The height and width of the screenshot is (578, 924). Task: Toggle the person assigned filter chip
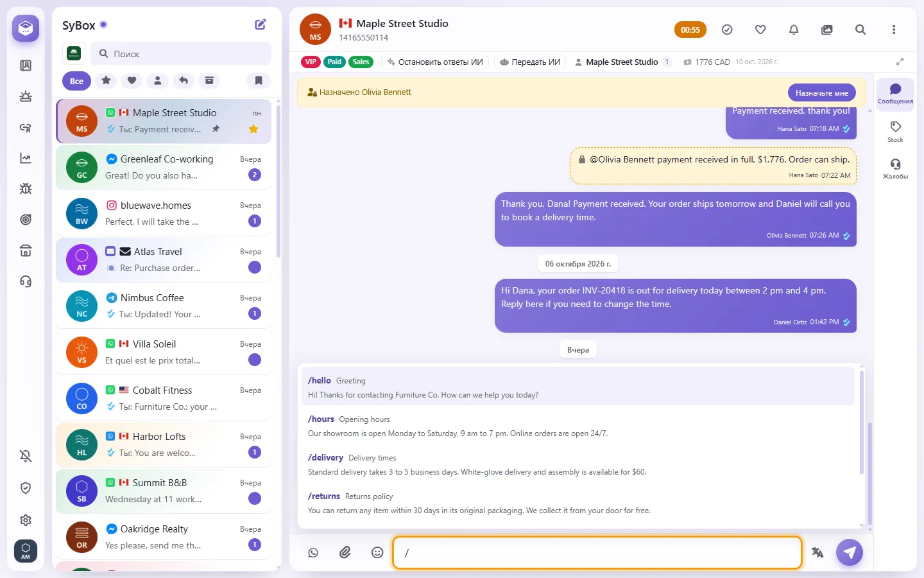pos(157,80)
